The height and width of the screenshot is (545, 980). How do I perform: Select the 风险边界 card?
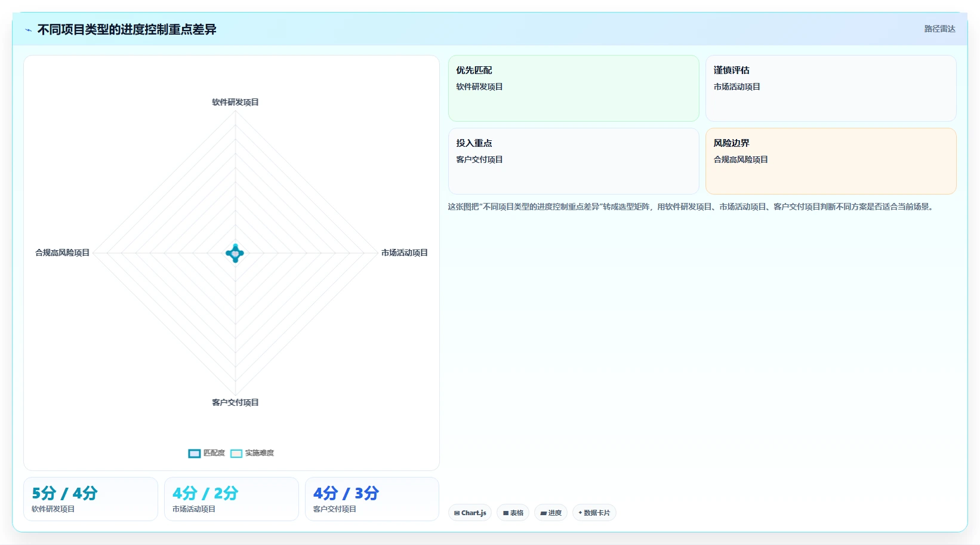pos(831,161)
